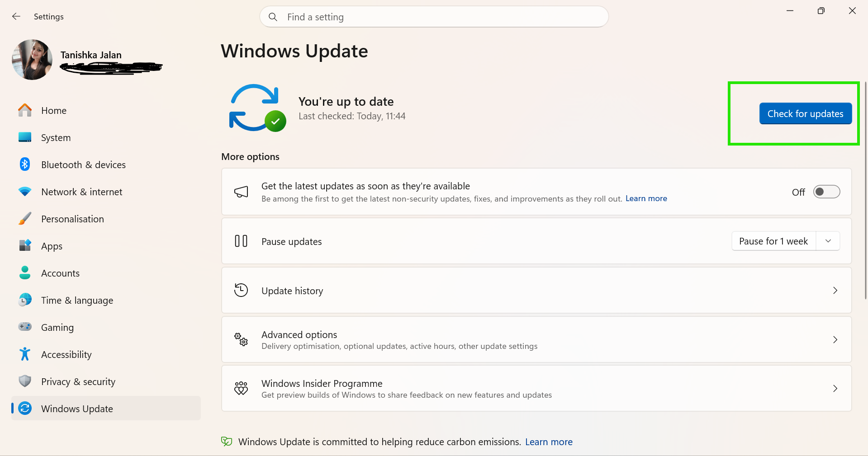Click the pause icon beside Pause updates

click(x=241, y=241)
